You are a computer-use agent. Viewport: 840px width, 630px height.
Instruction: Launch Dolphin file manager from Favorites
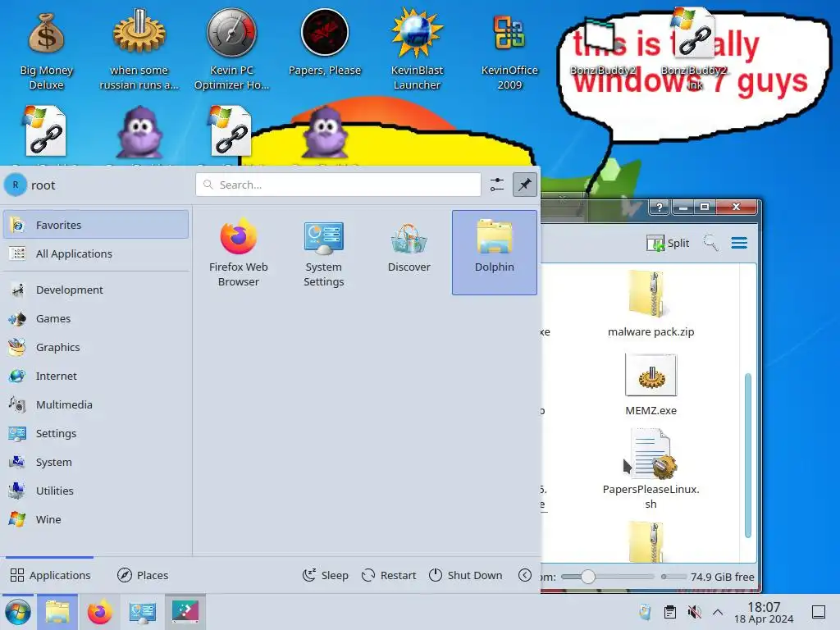tap(495, 253)
